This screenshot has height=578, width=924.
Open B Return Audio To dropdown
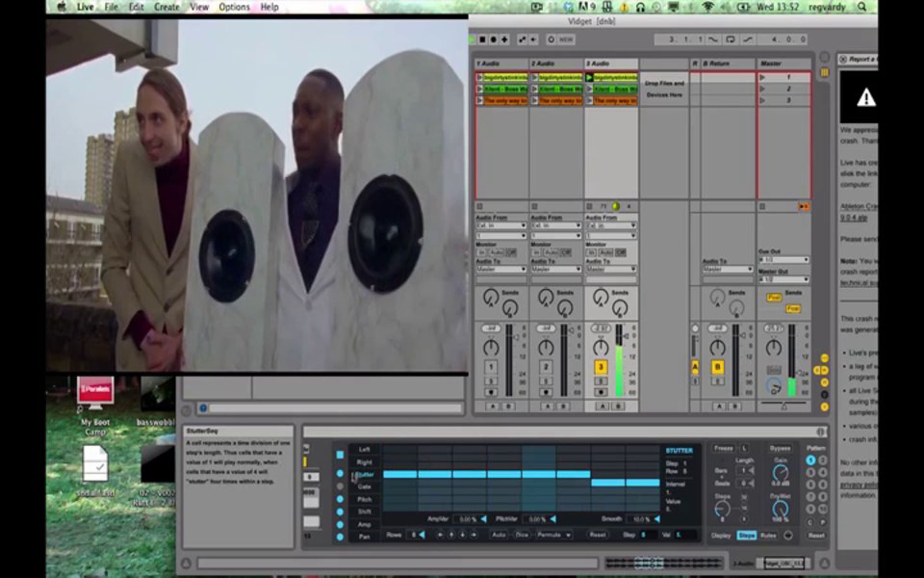tap(728, 269)
